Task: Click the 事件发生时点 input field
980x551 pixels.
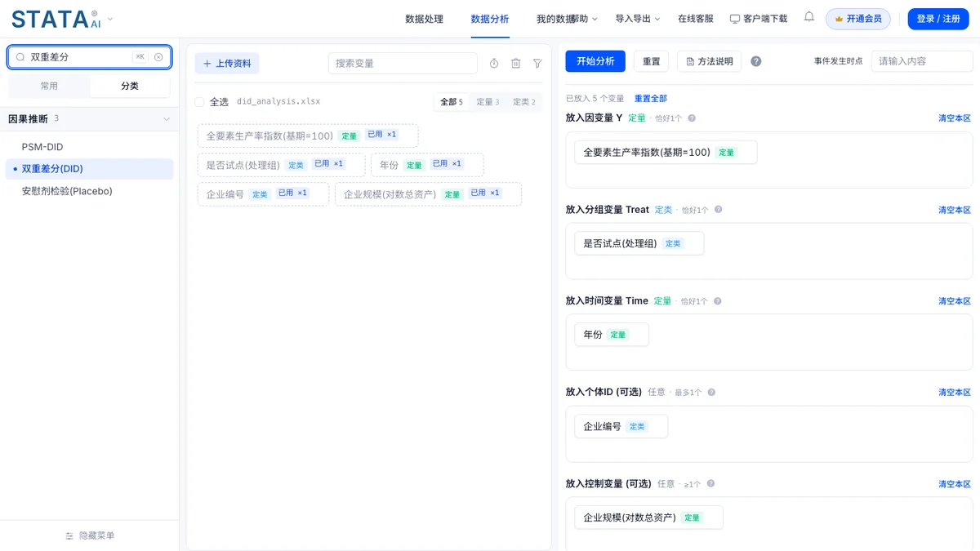Action: [922, 61]
